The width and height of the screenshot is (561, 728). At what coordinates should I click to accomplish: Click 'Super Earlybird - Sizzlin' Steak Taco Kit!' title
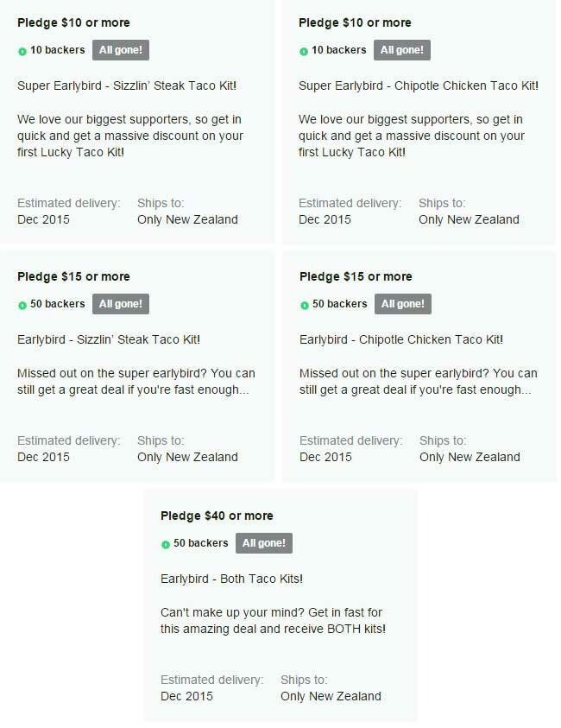127,85
